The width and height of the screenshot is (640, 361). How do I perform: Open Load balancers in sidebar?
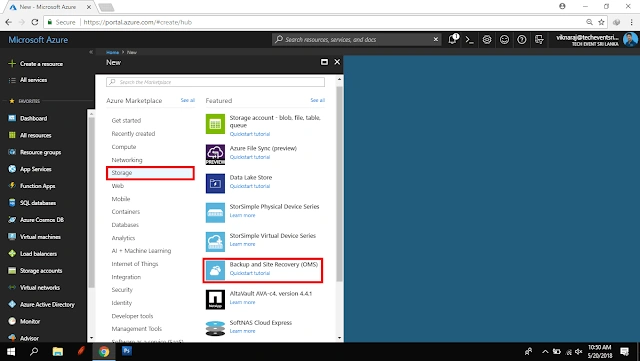pyautogui.click(x=38, y=254)
